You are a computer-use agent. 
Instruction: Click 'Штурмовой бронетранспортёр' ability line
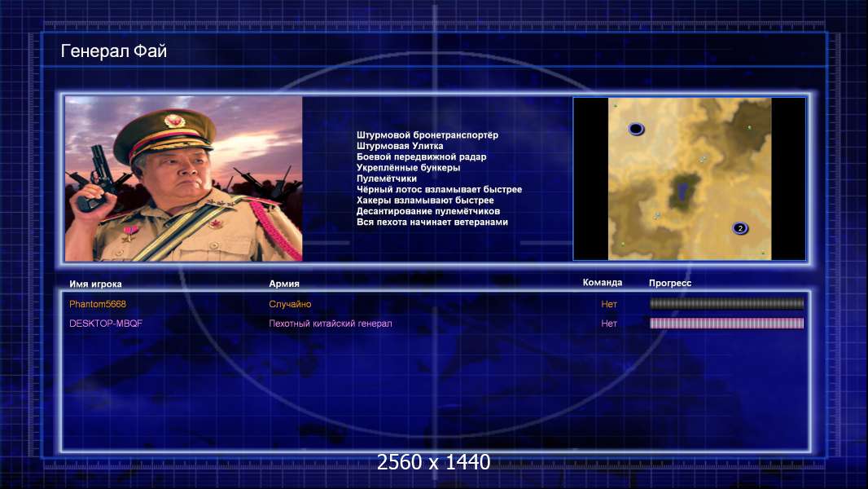click(x=427, y=135)
